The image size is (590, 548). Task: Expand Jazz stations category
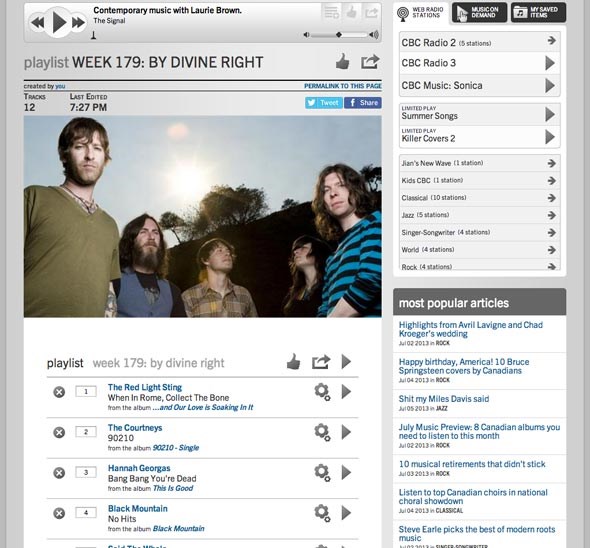click(x=479, y=215)
